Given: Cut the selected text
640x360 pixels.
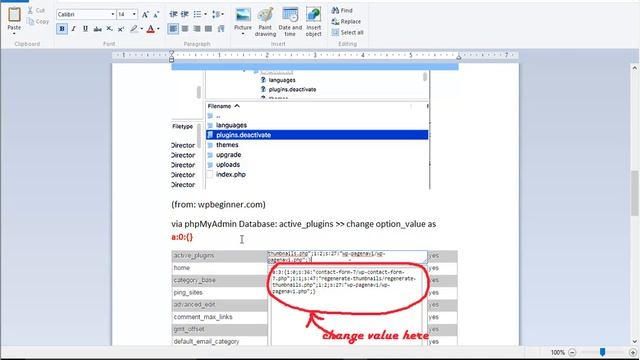Looking at the screenshot, I should click(x=36, y=10).
